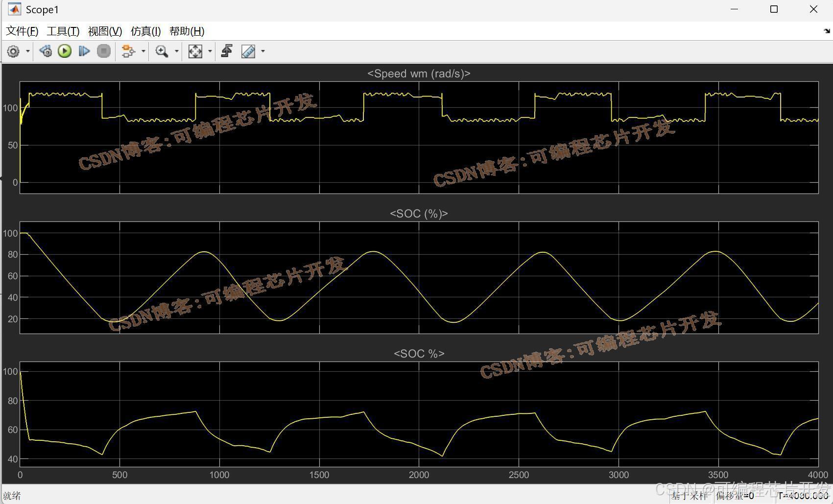This screenshot has width=833, height=504.
Task: Open the 文件(F) menu
Action: pos(22,31)
